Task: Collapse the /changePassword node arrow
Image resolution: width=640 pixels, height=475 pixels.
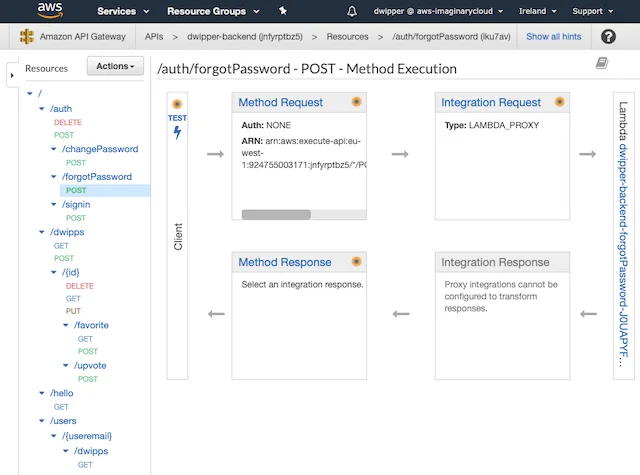Action: [x=53, y=149]
